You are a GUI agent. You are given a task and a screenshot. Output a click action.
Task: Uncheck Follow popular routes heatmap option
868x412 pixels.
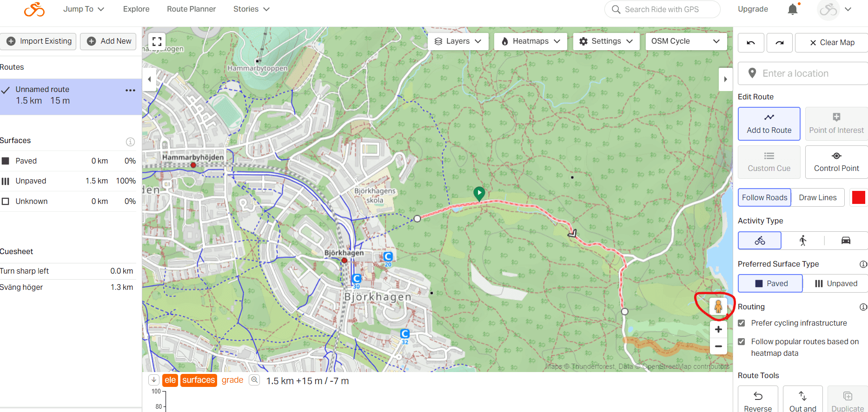[x=742, y=342]
